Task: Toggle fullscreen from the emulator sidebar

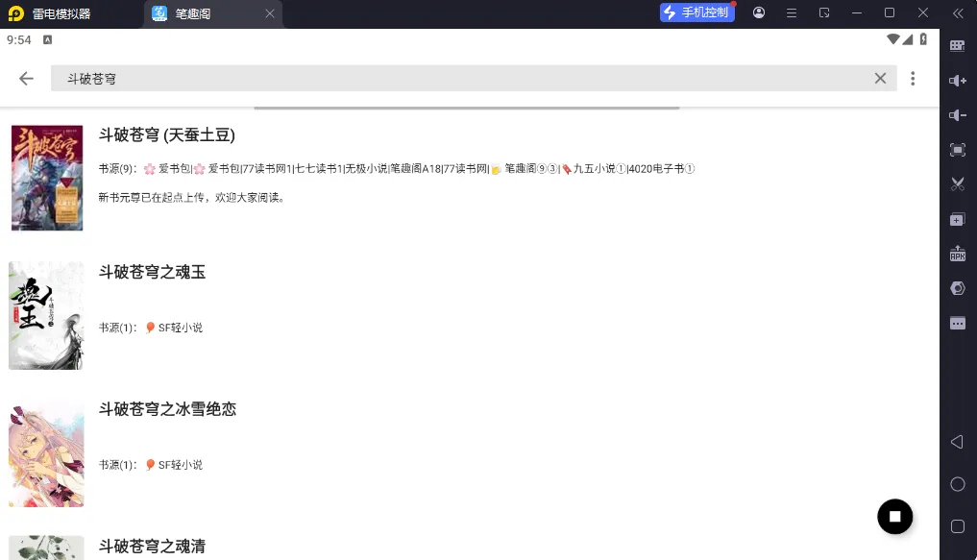Action: 958,150
